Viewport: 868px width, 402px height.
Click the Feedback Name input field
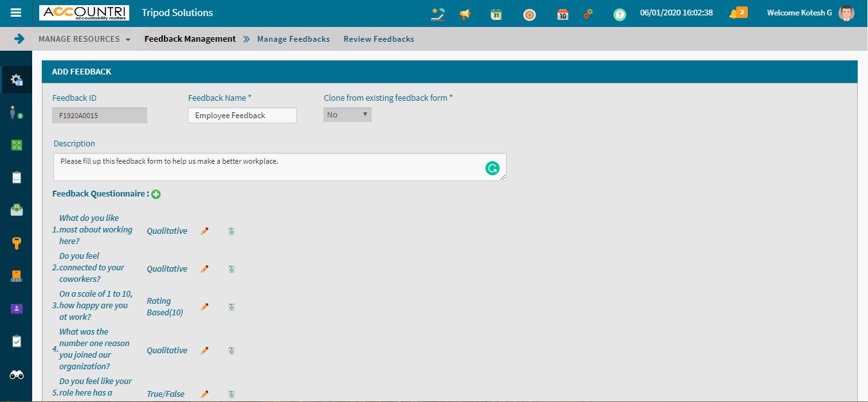[242, 115]
